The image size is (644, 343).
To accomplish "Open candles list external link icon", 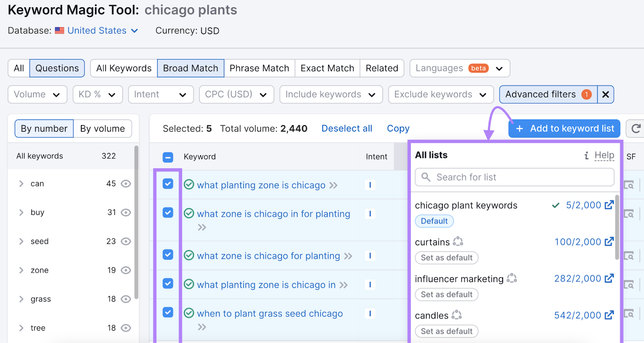I will point(609,315).
